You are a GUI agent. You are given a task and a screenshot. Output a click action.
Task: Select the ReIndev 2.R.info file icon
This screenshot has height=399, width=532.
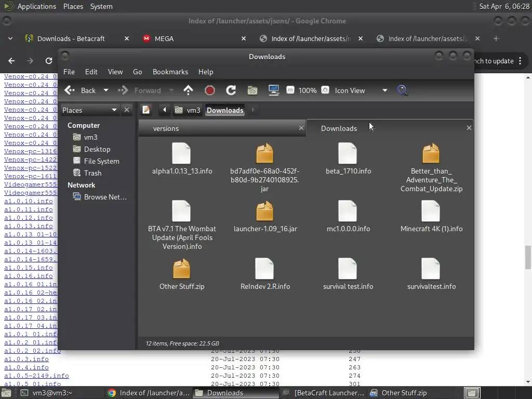264,269
